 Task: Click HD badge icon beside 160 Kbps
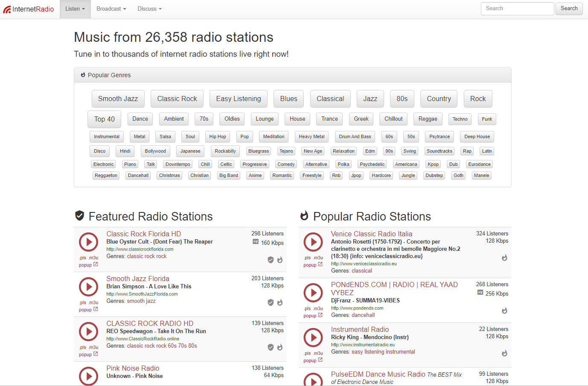click(x=256, y=242)
